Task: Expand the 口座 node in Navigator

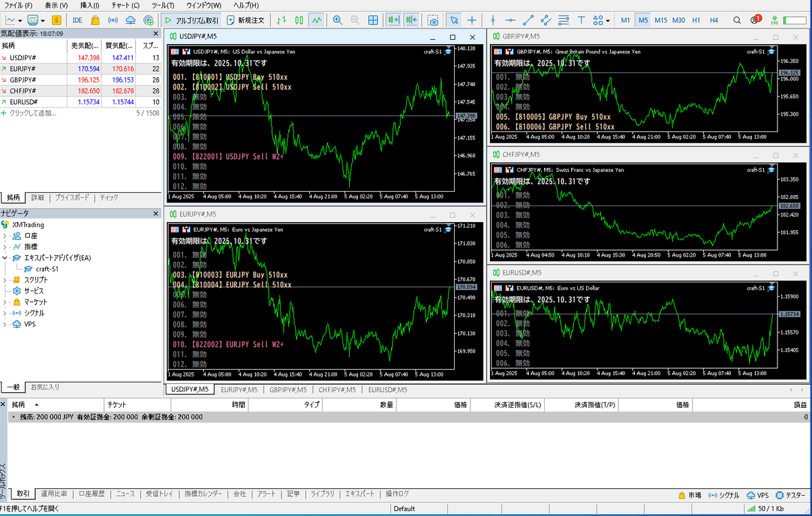Action: coord(5,236)
